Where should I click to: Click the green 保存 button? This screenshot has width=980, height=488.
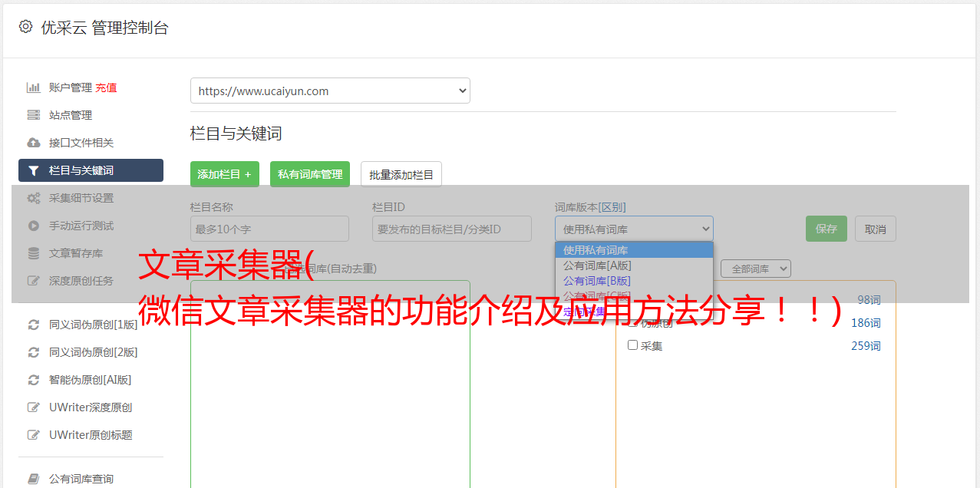coord(827,229)
